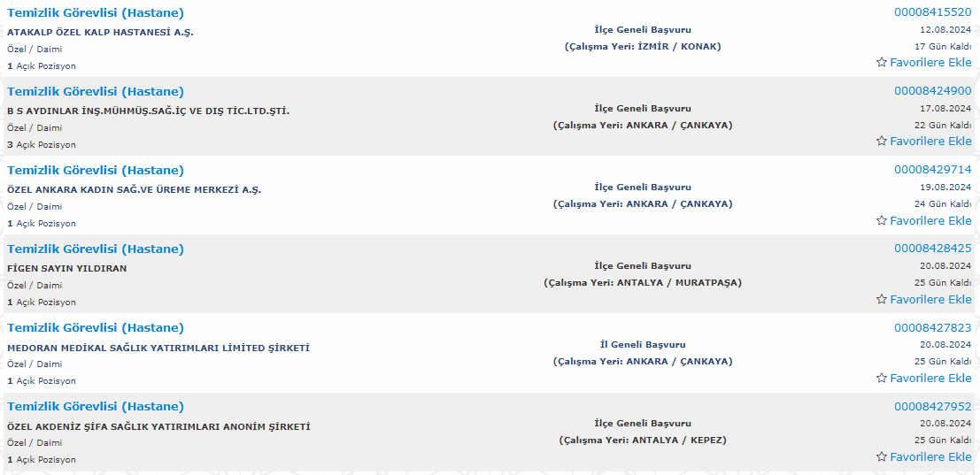Open listing number 00008415520
The image size is (980, 475).
click(933, 12)
